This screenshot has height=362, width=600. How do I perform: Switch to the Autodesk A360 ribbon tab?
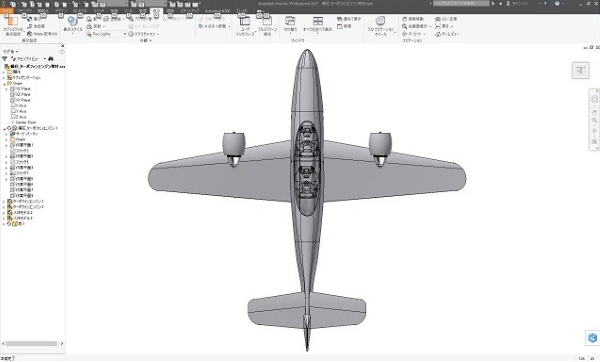point(218,11)
